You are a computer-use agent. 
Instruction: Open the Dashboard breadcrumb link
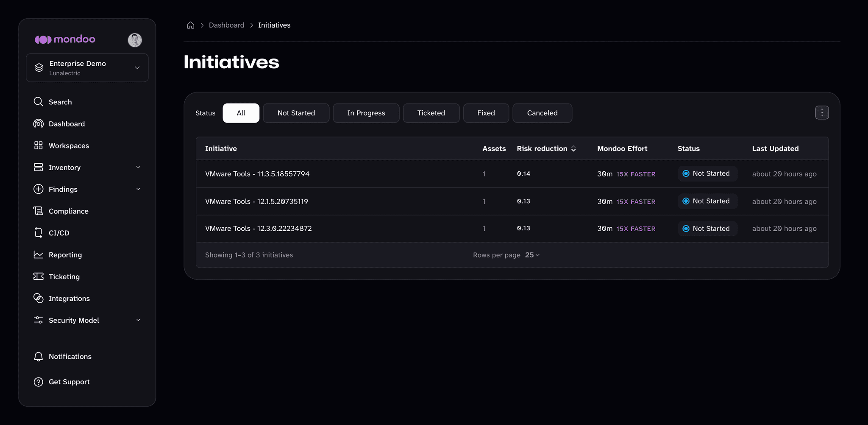(x=227, y=25)
